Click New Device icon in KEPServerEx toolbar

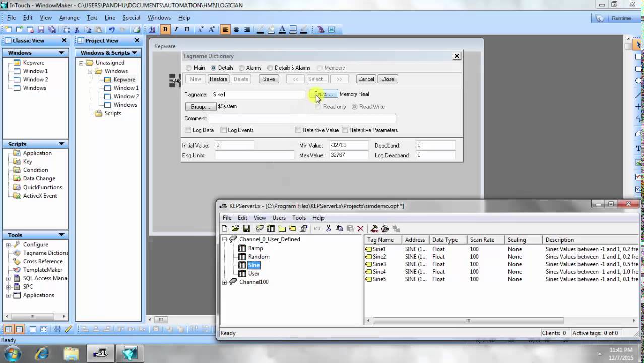pyautogui.click(x=271, y=229)
